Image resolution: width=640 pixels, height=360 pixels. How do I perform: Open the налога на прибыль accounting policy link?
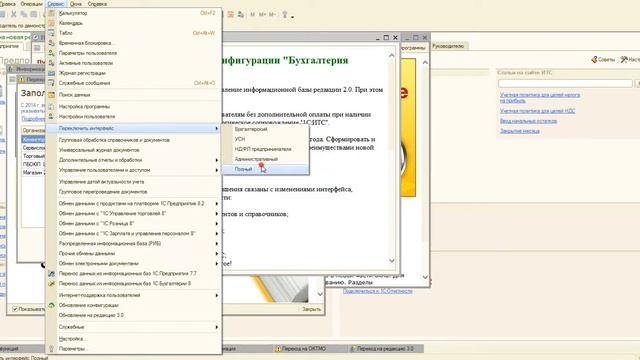[540, 98]
